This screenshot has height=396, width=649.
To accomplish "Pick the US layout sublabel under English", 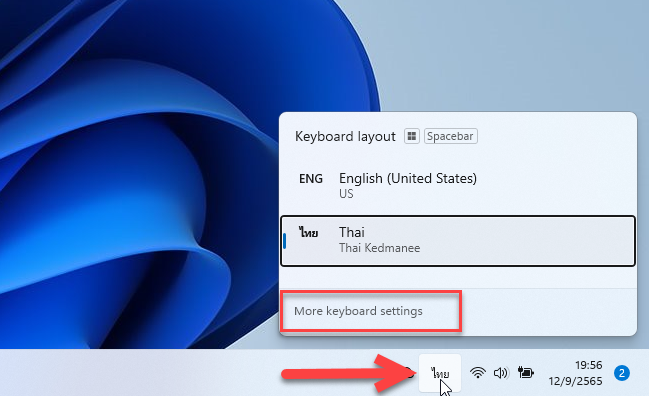I will coord(346,194).
